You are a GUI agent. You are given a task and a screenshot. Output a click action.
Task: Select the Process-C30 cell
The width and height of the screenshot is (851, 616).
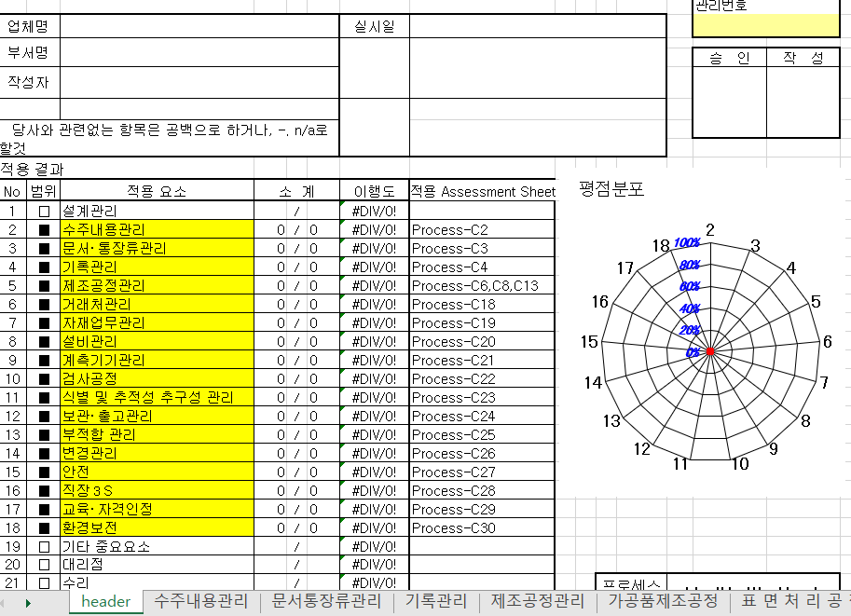(x=482, y=527)
